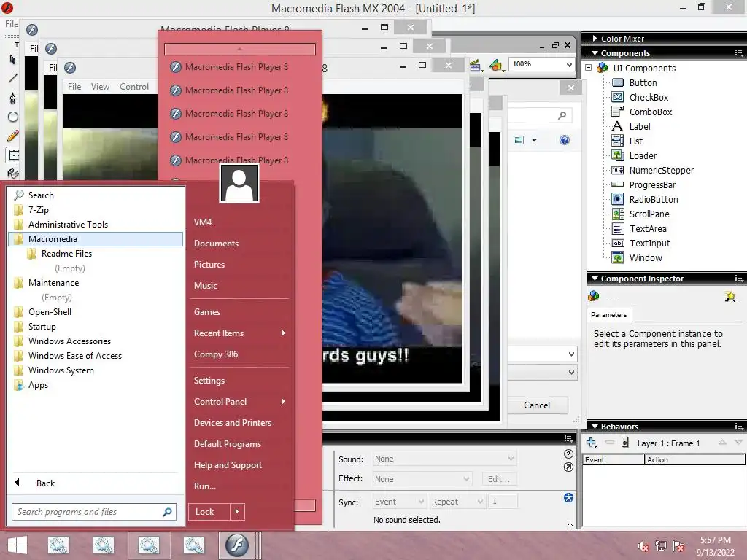Select the Line tool
747x560 pixels.
(13, 78)
